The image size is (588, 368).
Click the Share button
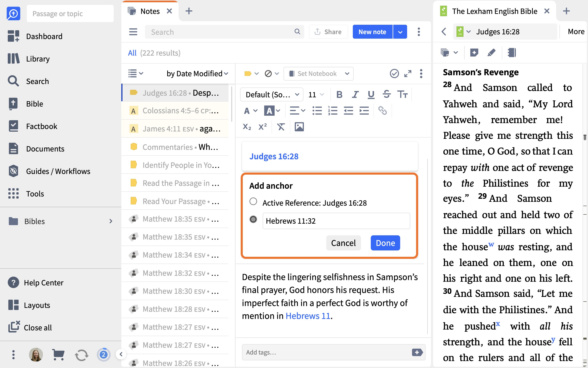pos(328,32)
